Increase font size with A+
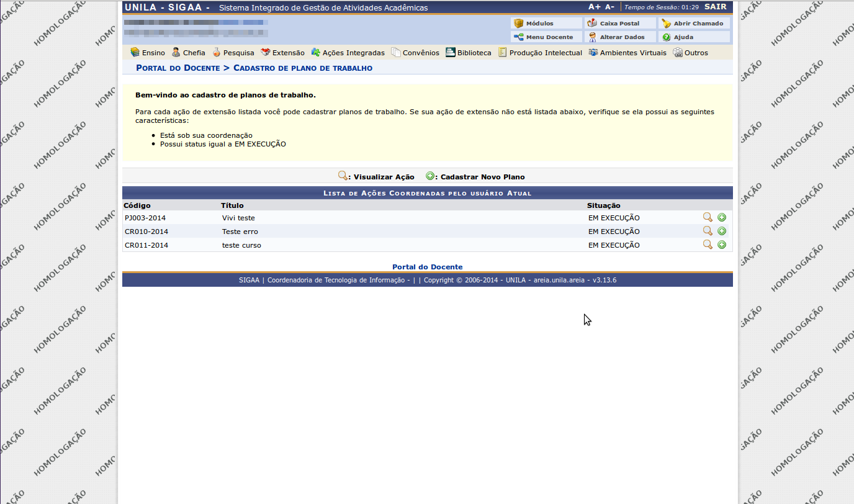This screenshot has height=504, width=854. (595, 7)
